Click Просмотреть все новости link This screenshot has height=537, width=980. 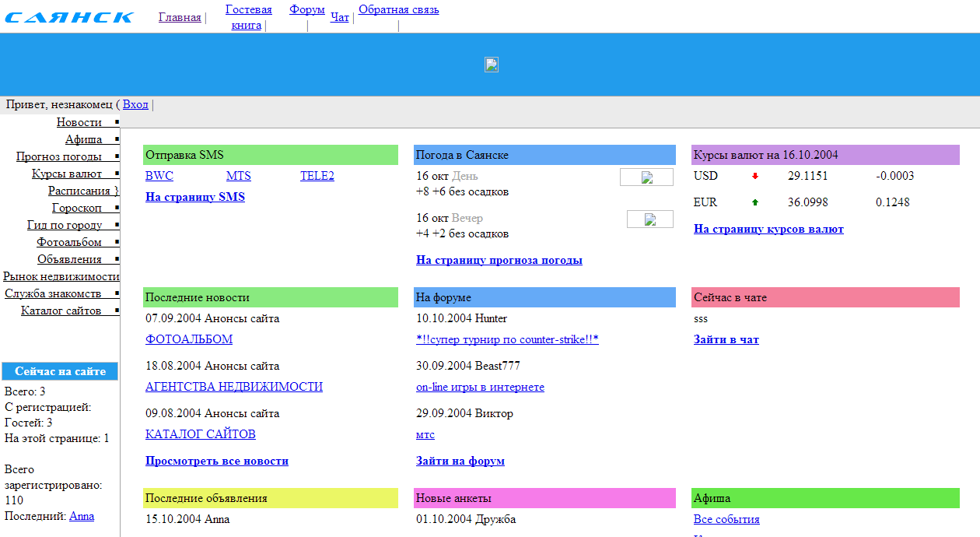(x=216, y=461)
